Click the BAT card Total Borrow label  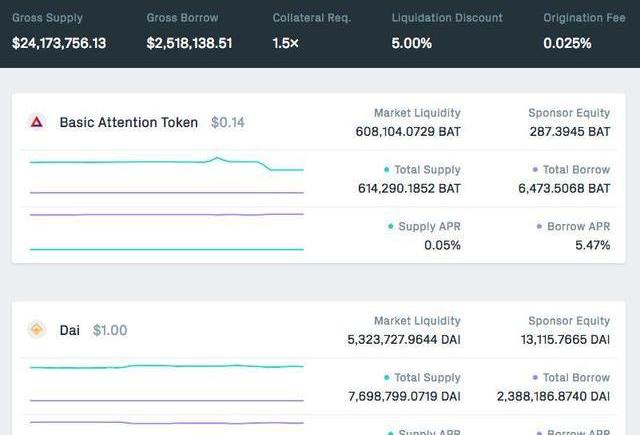point(576,170)
